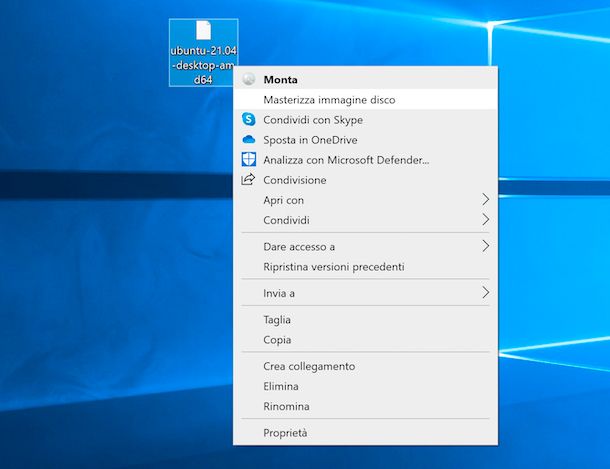Choose Elimina to delete the file
610x469 pixels.
click(365, 387)
